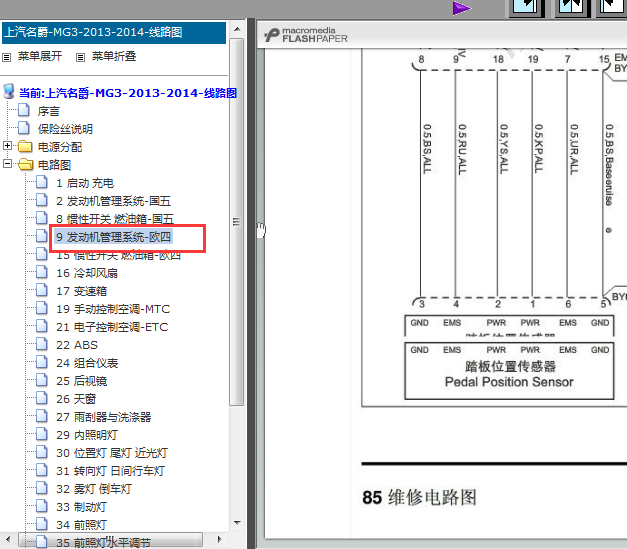This screenshot has height=549, width=627.
Task: Click the Pedal Position Sensor component box
Action: (509, 370)
